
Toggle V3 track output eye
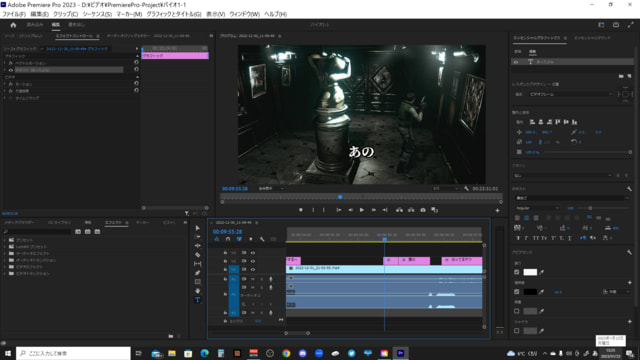coord(253,253)
